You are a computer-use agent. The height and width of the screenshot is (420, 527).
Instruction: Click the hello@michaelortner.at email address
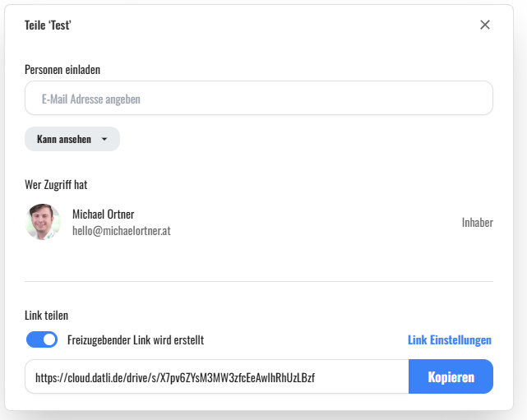[121, 231]
